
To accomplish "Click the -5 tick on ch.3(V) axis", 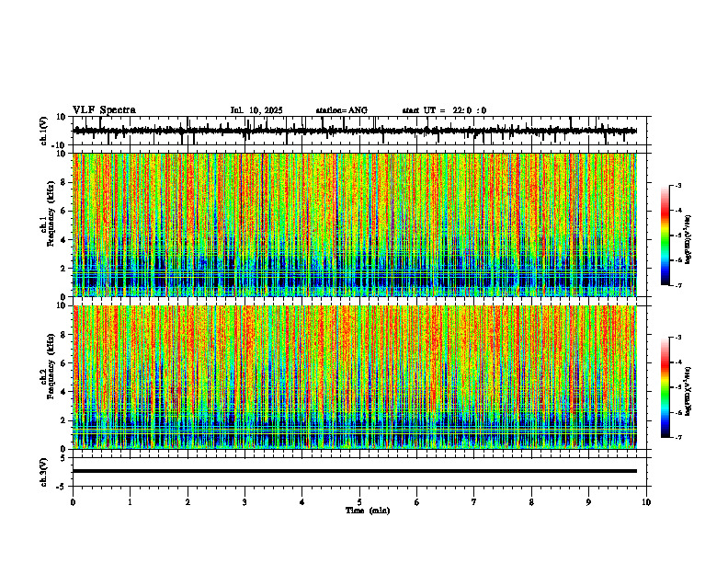I will pos(63,487).
